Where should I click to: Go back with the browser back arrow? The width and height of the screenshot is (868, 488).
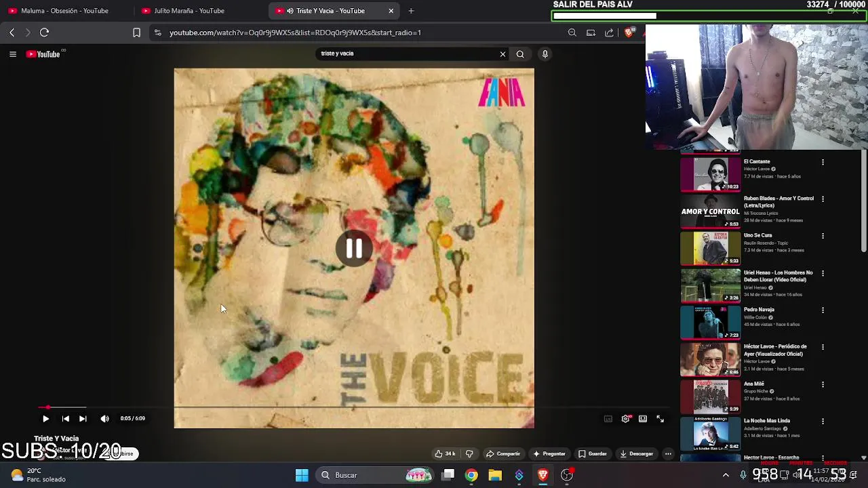(x=12, y=33)
